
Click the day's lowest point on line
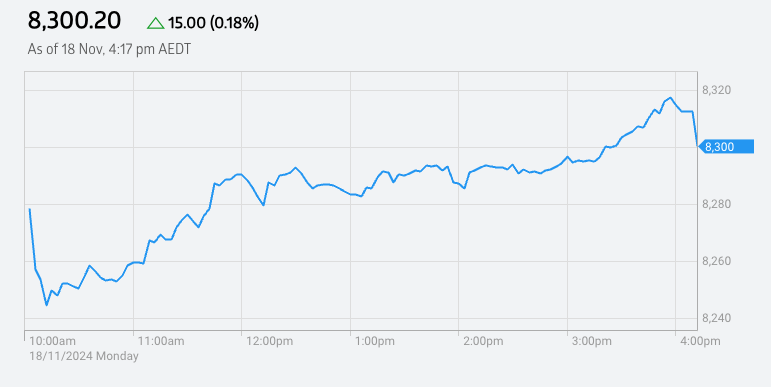tap(46, 305)
